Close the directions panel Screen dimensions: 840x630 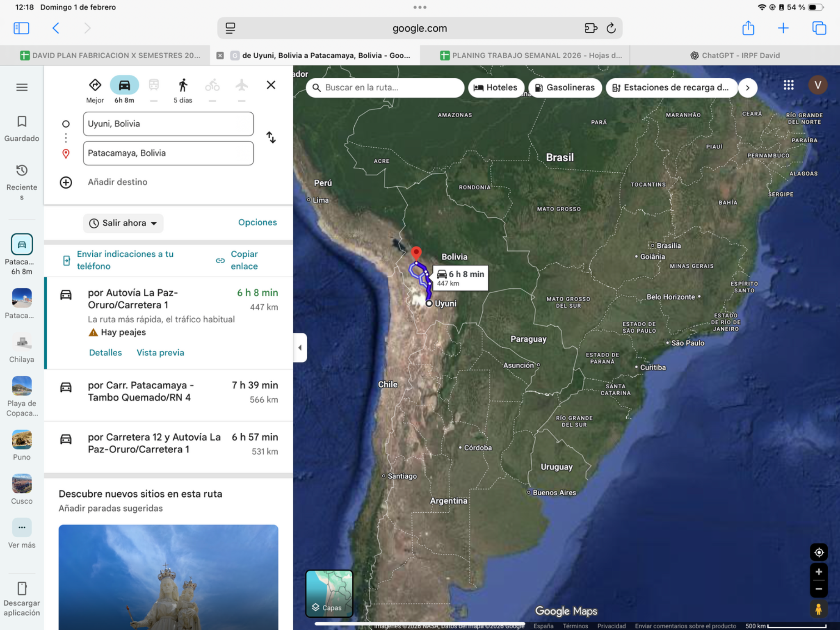(271, 85)
